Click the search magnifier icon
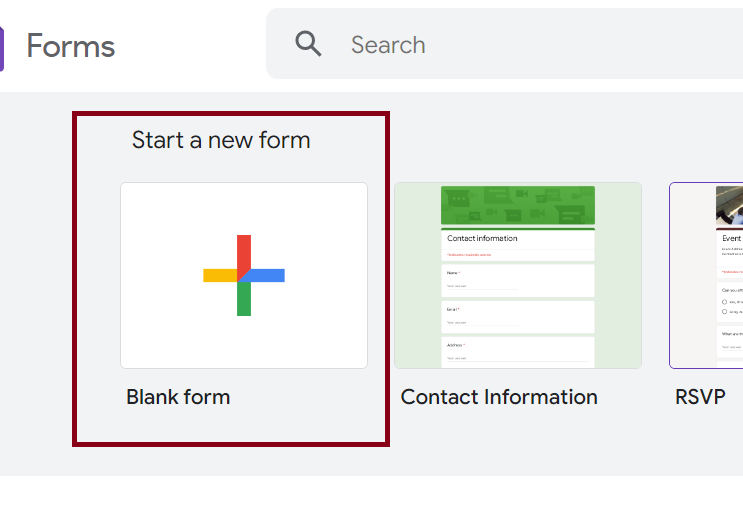The height and width of the screenshot is (511, 743). click(x=308, y=44)
